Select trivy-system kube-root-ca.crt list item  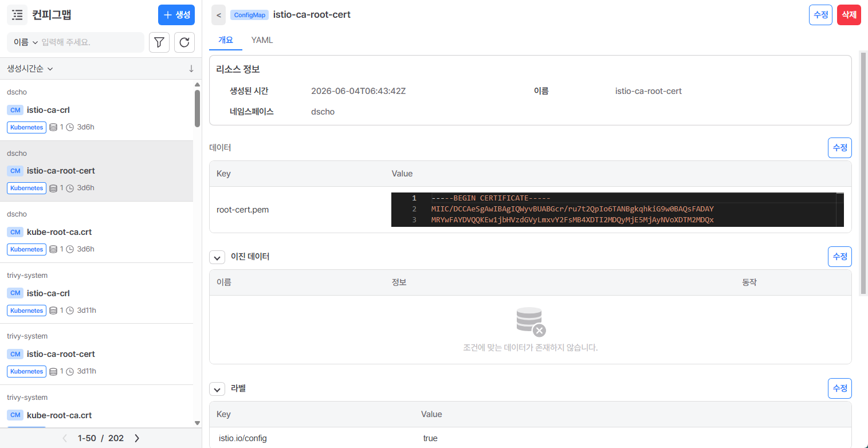[96, 407]
